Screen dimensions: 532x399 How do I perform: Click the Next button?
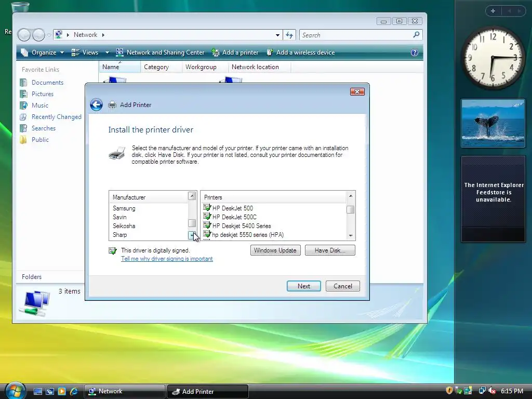pyautogui.click(x=303, y=286)
